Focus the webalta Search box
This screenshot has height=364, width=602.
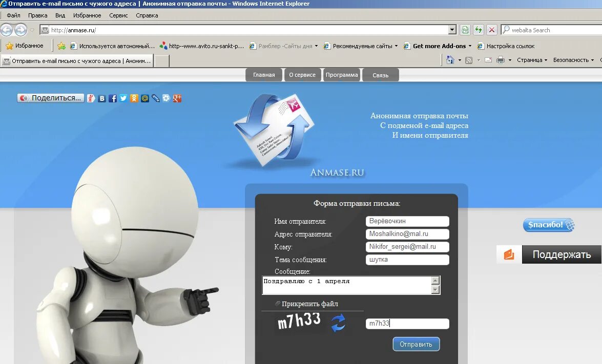tap(553, 30)
